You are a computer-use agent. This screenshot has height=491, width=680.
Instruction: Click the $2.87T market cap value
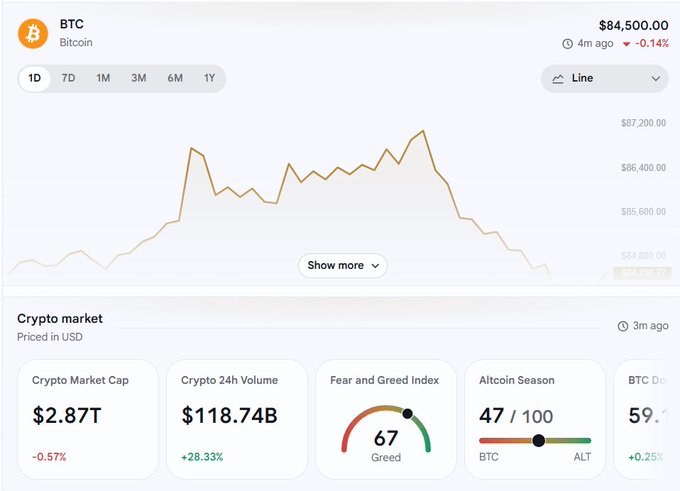pos(67,416)
